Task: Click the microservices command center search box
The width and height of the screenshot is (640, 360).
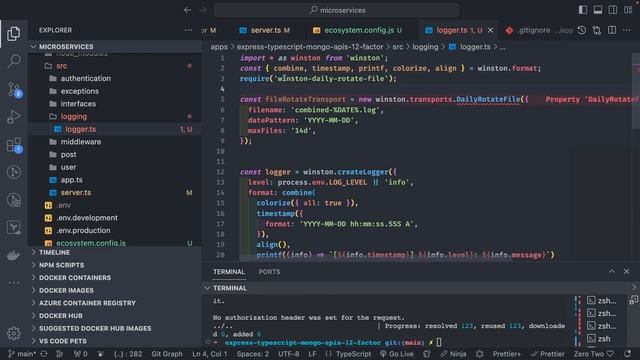Action: click(x=337, y=10)
